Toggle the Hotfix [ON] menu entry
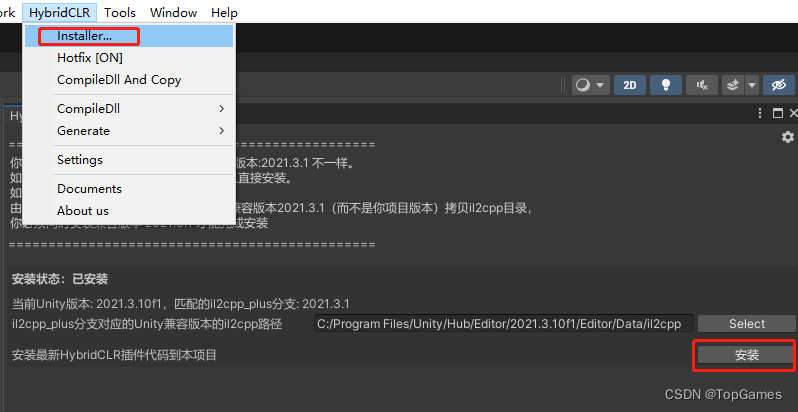The height and width of the screenshot is (412, 798). (129, 58)
